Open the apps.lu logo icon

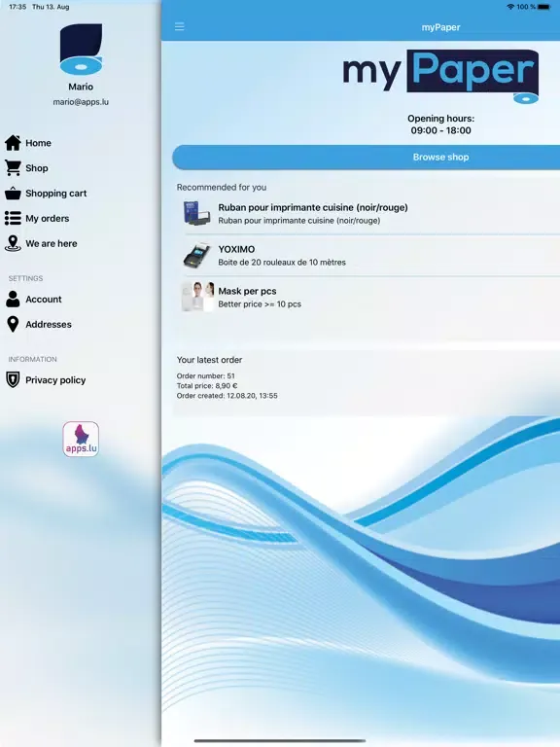(81, 440)
